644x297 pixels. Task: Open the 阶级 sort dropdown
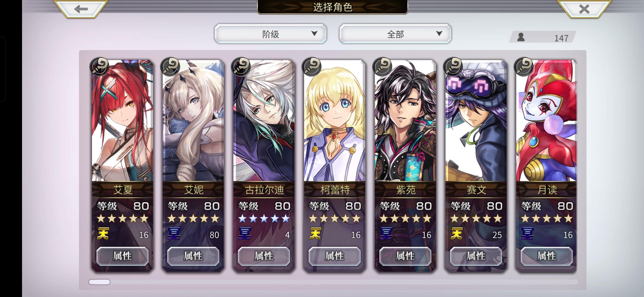tap(271, 34)
